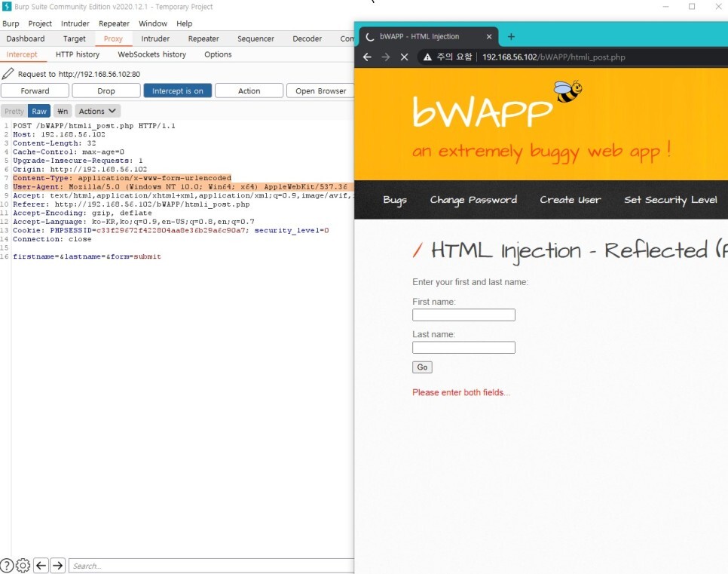Drop the intercepted request
Viewport: 728px width, 574px height.
click(x=106, y=91)
